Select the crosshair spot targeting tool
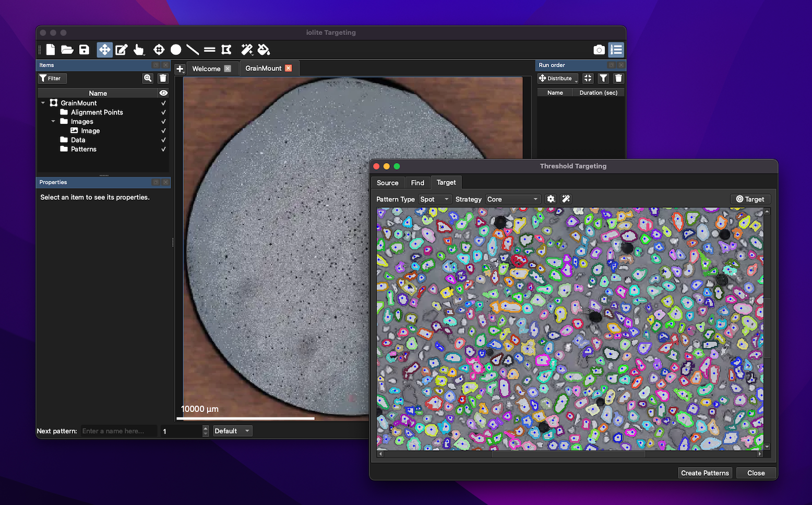The width and height of the screenshot is (812, 505). pyautogui.click(x=159, y=50)
